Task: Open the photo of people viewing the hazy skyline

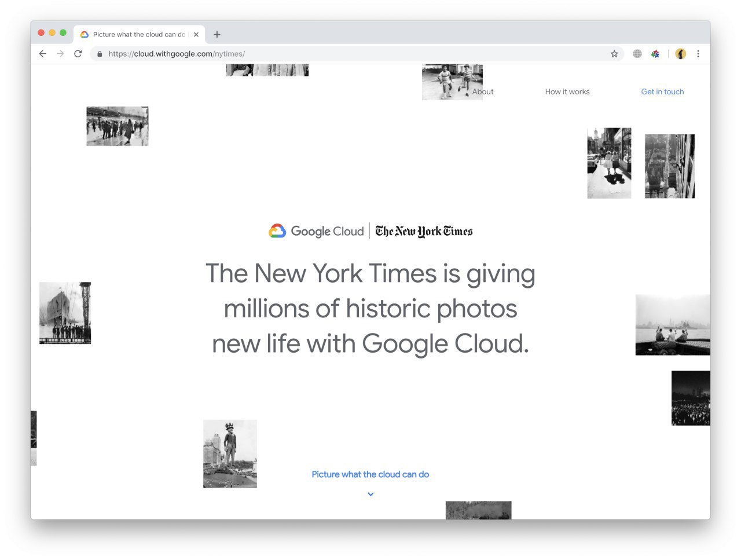Action: (x=673, y=325)
